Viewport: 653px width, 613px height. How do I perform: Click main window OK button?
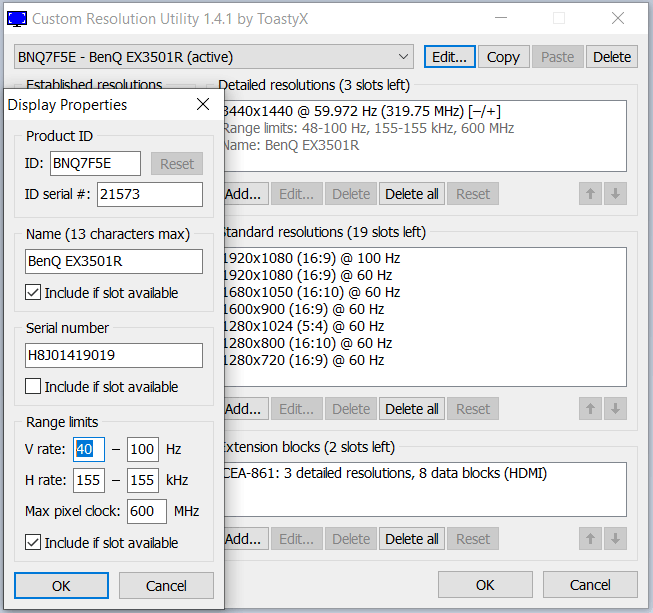coord(485,585)
